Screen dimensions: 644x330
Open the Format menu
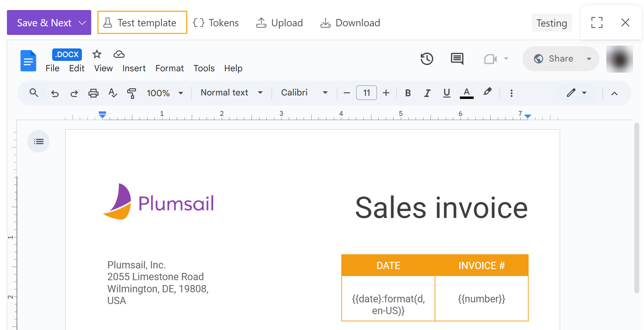[170, 68]
